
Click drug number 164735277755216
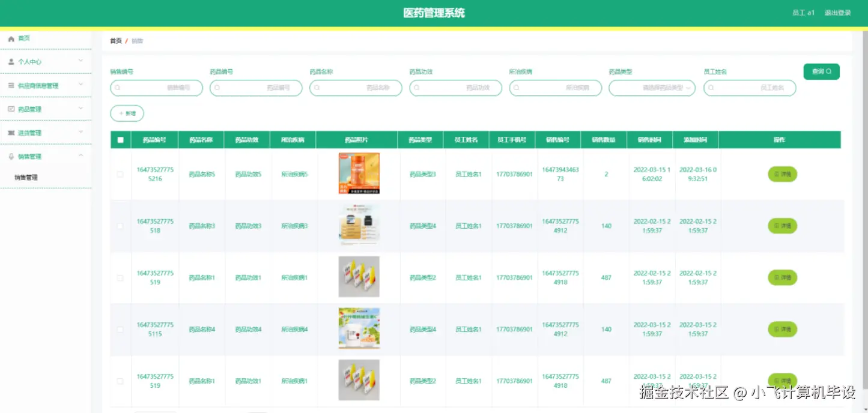click(155, 174)
